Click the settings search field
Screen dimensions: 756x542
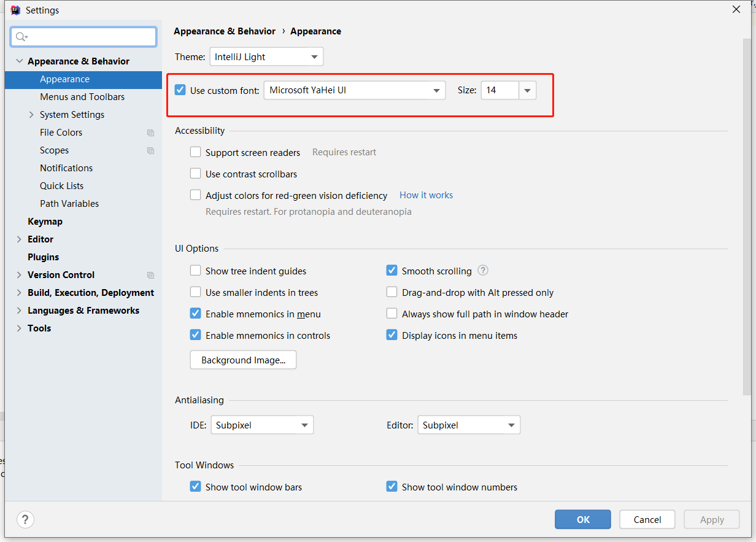[x=83, y=37]
